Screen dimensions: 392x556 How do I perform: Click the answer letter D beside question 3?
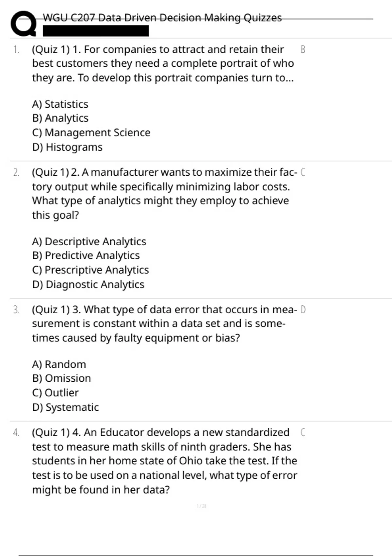pyautogui.click(x=303, y=309)
